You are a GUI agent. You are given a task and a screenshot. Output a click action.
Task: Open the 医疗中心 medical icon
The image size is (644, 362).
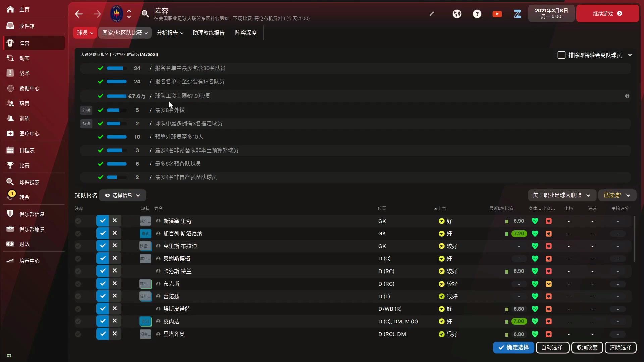point(10,133)
